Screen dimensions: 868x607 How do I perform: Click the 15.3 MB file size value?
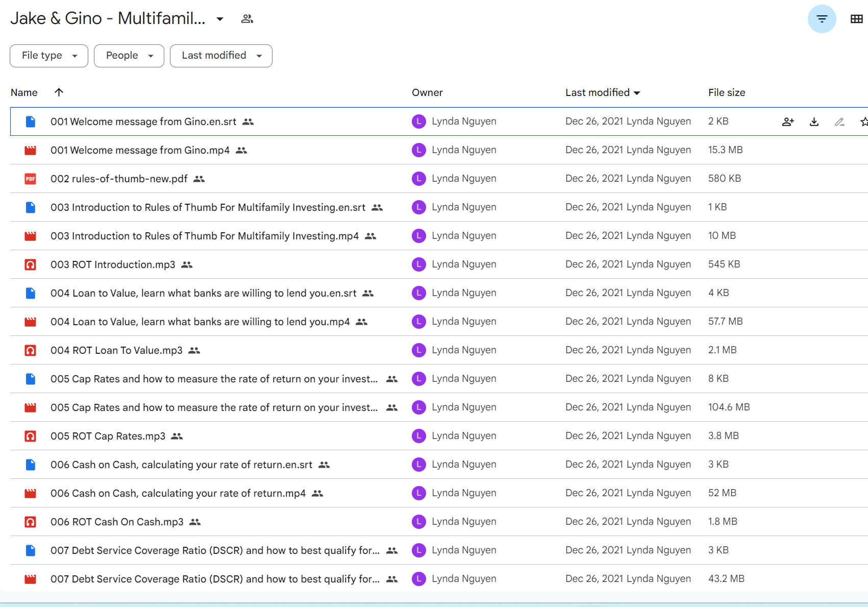pos(725,150)
